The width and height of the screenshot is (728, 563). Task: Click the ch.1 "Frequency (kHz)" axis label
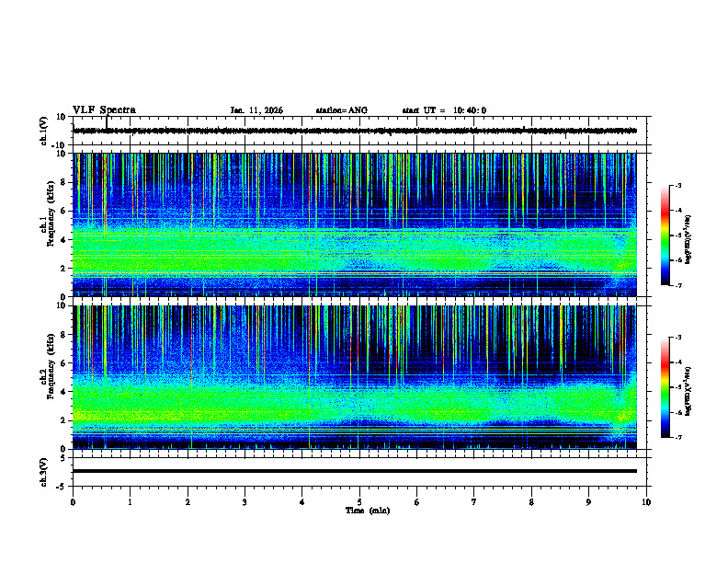point(51,214)
